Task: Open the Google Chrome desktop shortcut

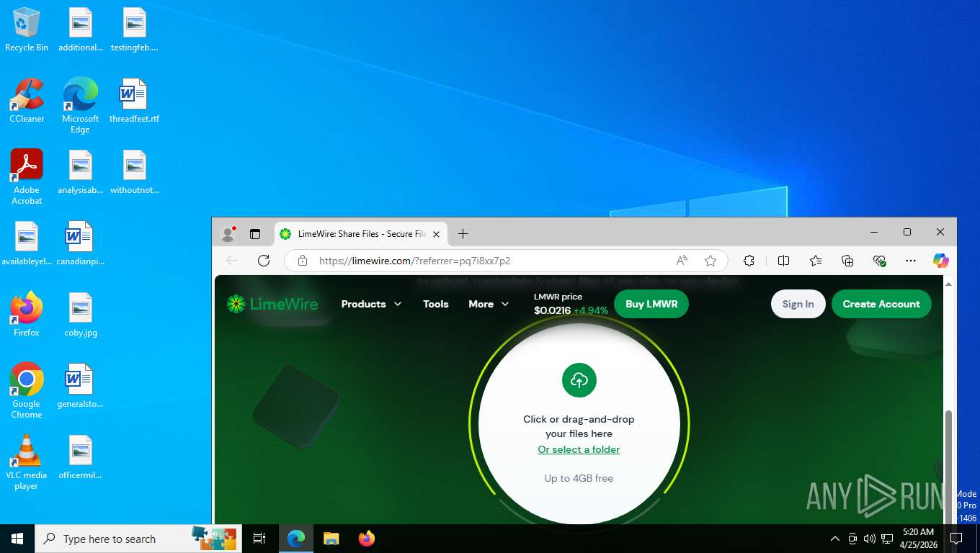Action: click(x=27, y=390)
